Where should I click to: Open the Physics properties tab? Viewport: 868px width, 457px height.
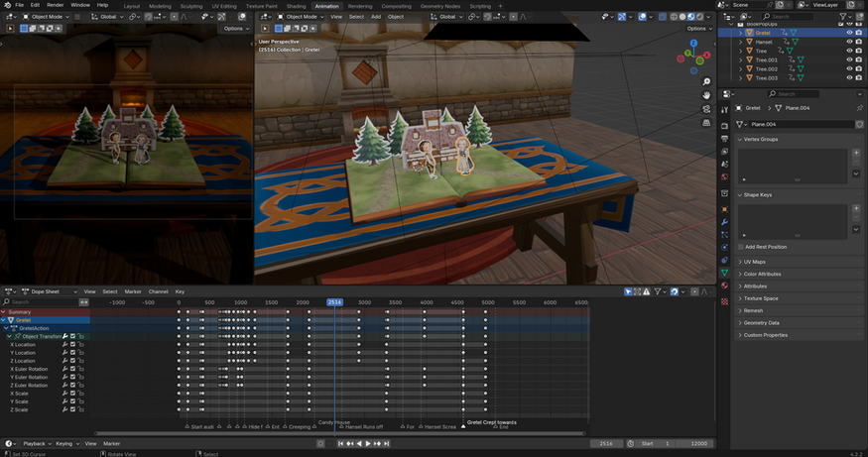pyautogui.click(x=724, y=247)
